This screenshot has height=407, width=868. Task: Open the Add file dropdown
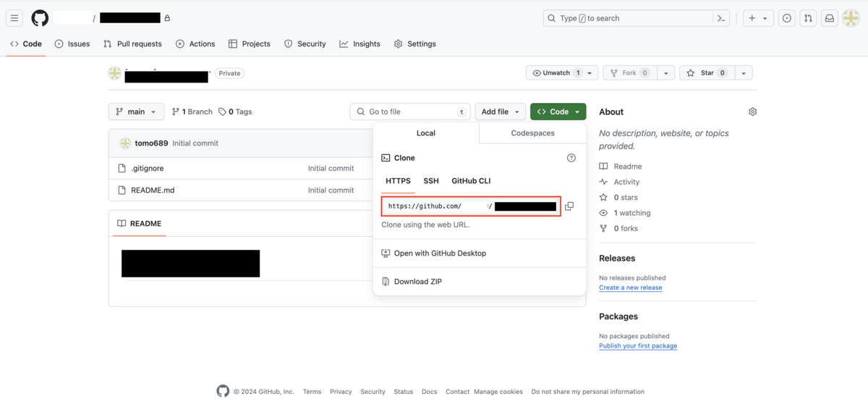(x=501, y=112)
